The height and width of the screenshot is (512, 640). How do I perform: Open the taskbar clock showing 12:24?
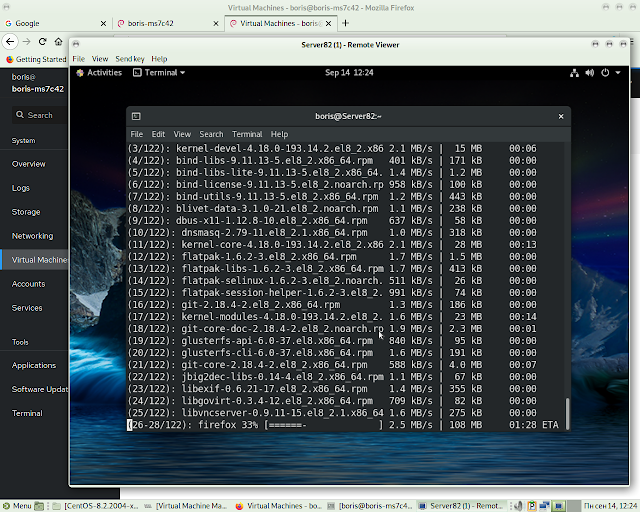pos(610,506)
